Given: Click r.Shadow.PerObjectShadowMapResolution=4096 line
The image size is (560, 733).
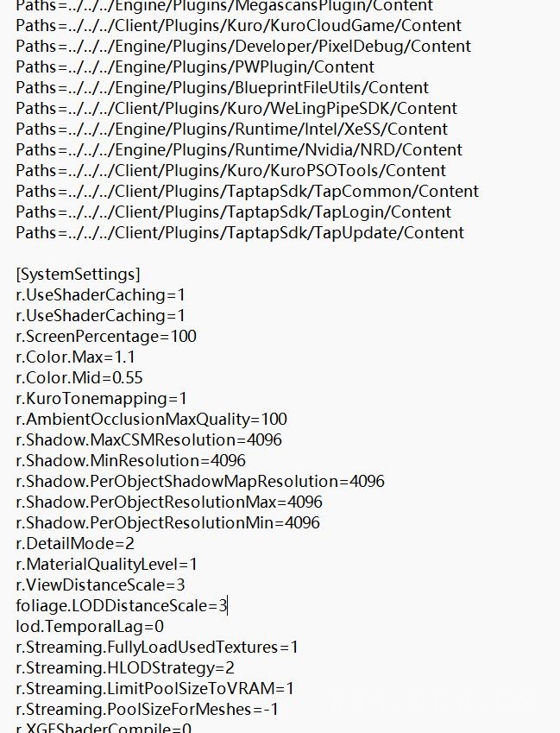Looking at the screenshot, I should (x=200, y=482).
